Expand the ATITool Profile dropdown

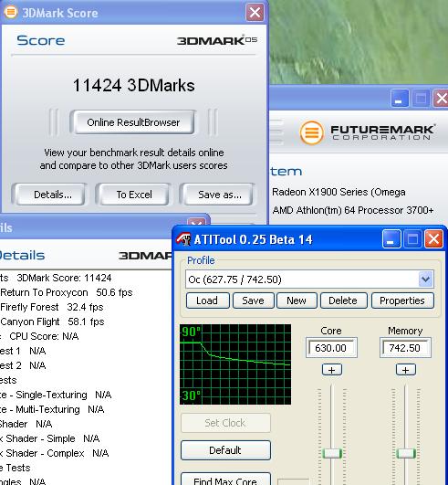pos(426,279)
